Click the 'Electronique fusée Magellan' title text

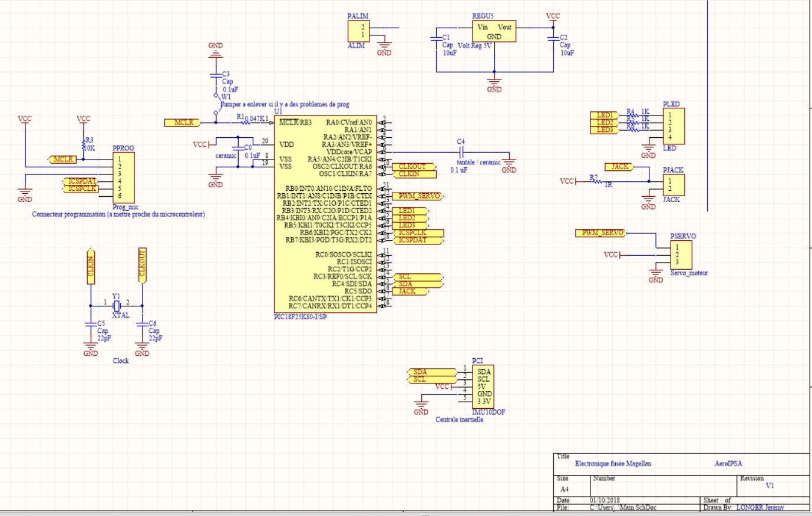point(613,464)
